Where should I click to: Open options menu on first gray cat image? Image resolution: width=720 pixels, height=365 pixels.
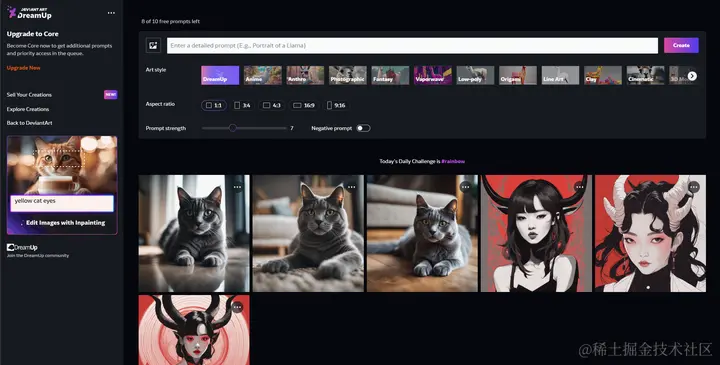click(237, 187)
